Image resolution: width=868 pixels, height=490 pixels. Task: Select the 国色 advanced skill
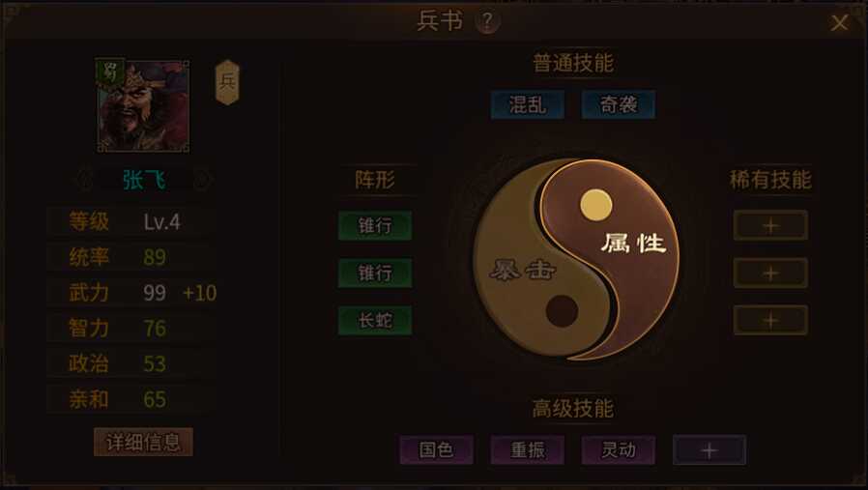click(x=437, y=450)
